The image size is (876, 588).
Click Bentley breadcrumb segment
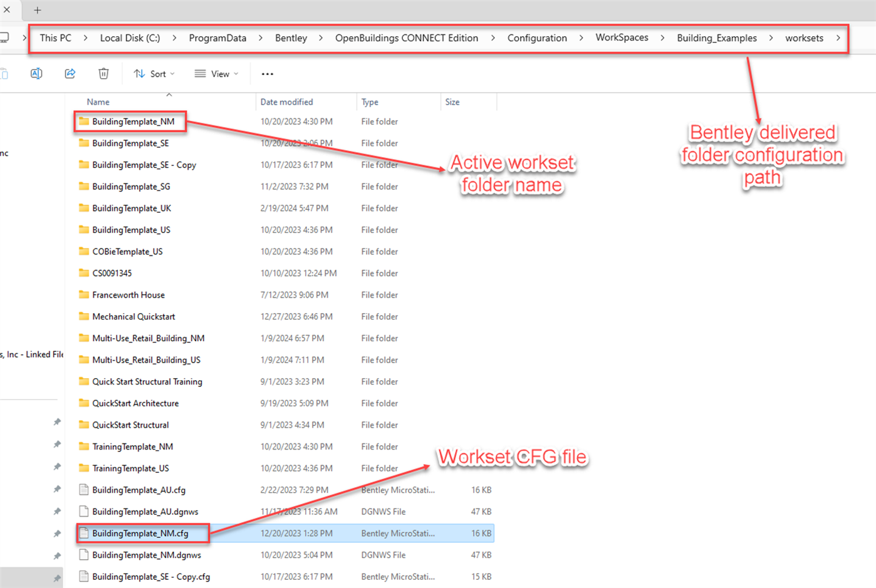(291, 38)
